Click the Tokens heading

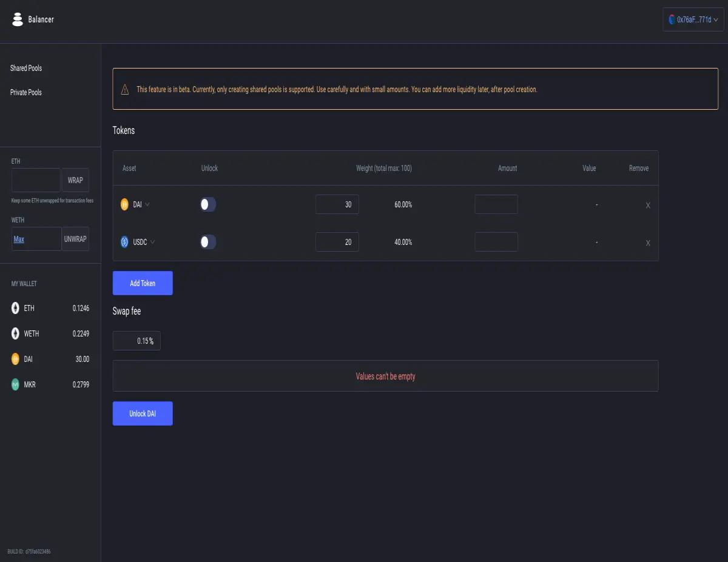[124, 130]
